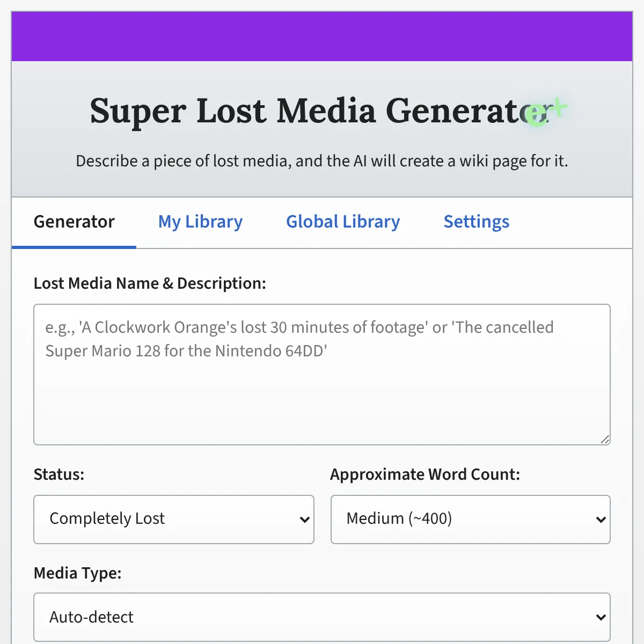Open the Settings tab
This screenshot has height=644, width=644.
476,222
